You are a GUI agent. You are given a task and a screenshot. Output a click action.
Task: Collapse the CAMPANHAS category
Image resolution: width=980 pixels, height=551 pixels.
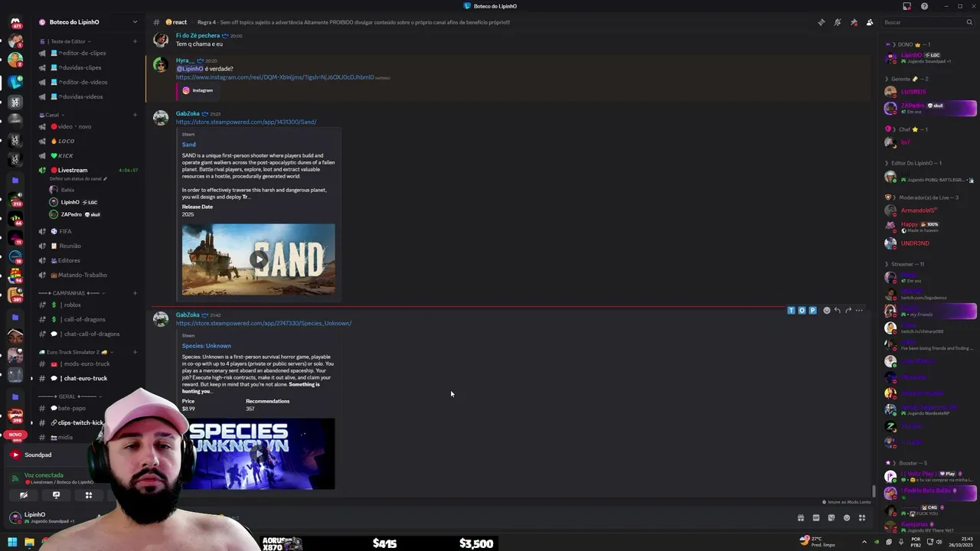[x=71, y=293]
